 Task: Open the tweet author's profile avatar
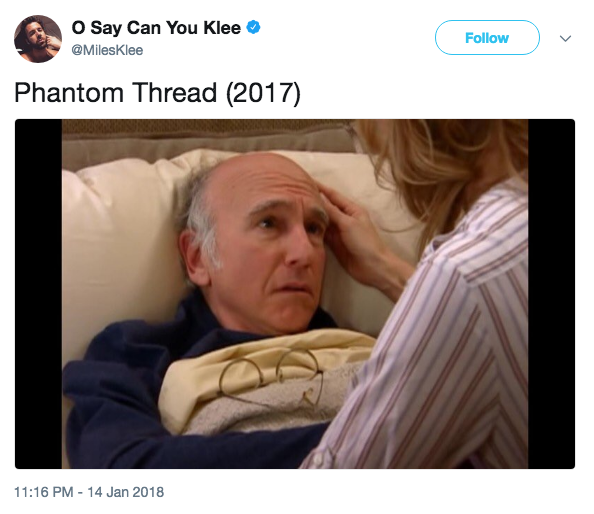click(38, 39)
